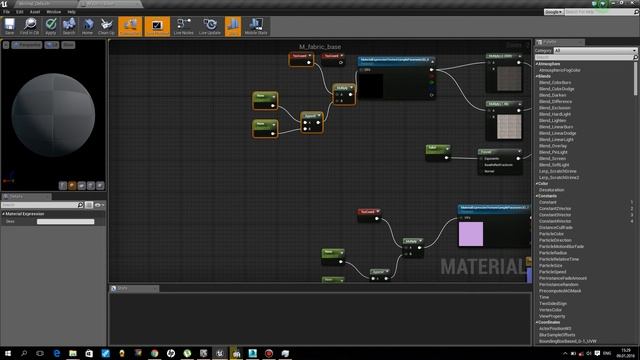Open the File menu
The width and height of the screenshot is (640, 360).
pos(7,12)
